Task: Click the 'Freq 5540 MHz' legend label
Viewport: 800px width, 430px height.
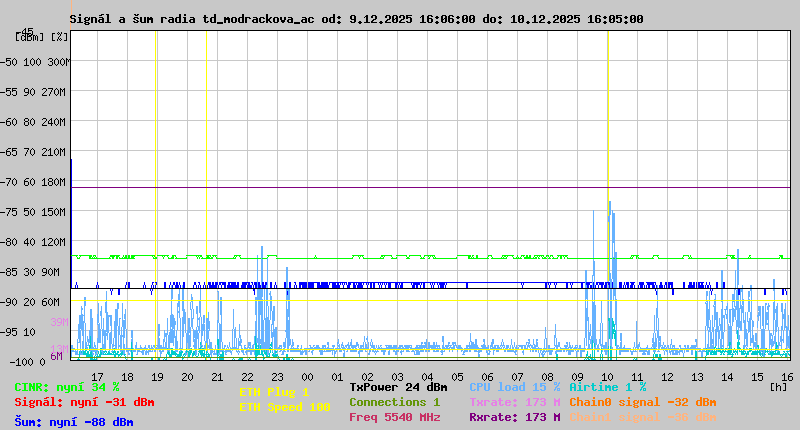Action: (394, 417)
